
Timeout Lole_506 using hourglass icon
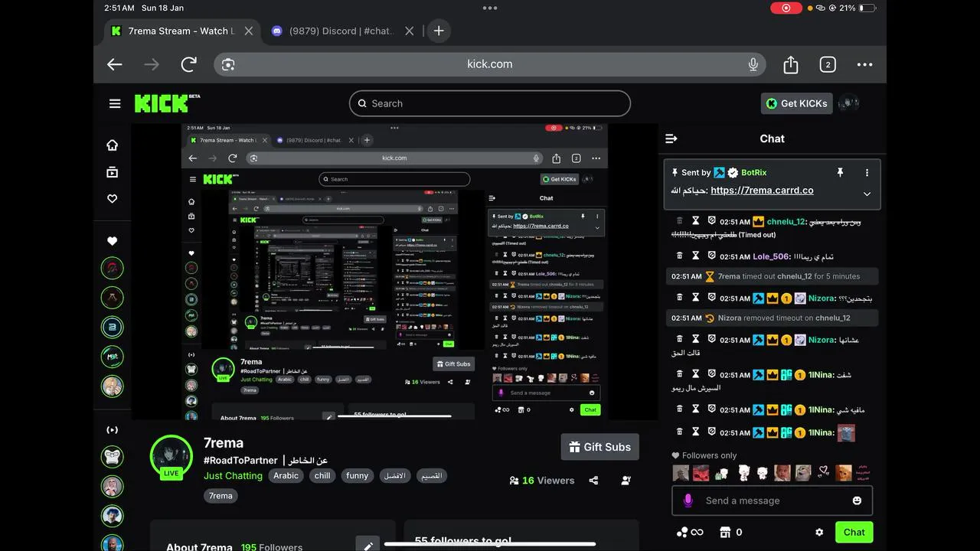pyautogui.click(x=695, y=256)
